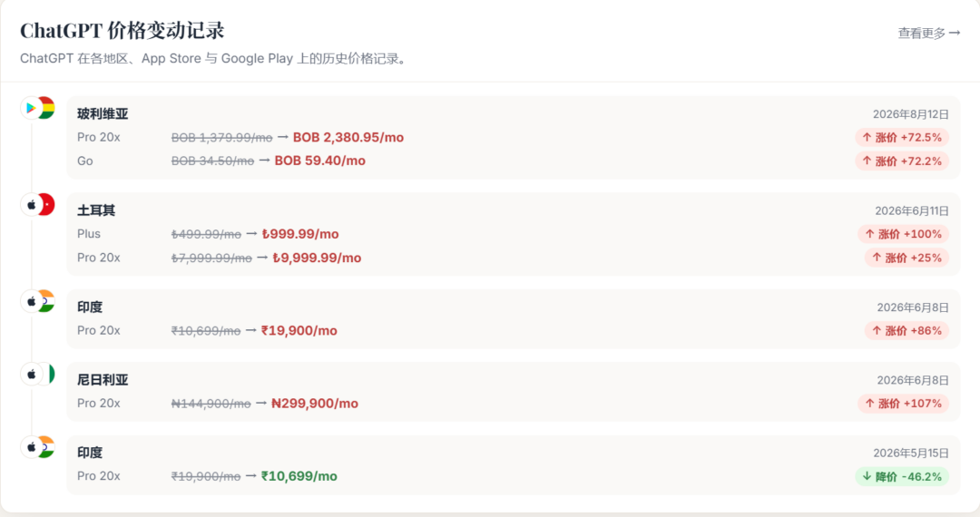Click the struck-through ₹19,900/mo price

click(206, 476)
